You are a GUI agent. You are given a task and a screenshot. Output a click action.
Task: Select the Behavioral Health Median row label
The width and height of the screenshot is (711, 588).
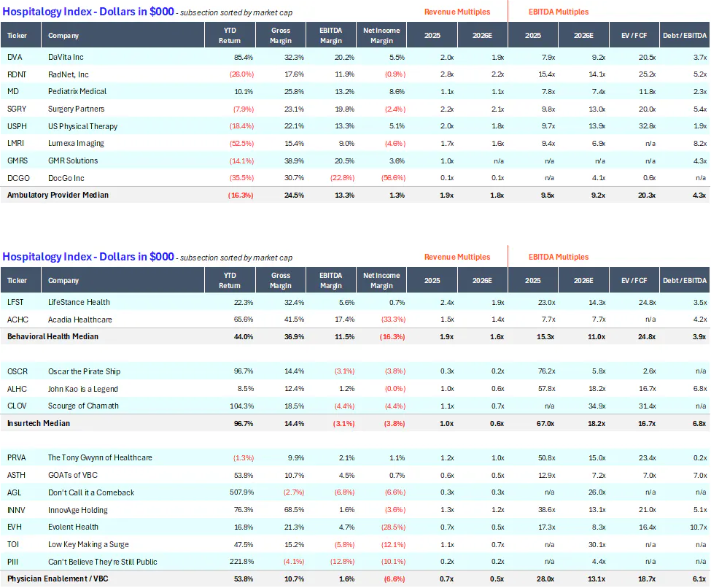(53, 336)
